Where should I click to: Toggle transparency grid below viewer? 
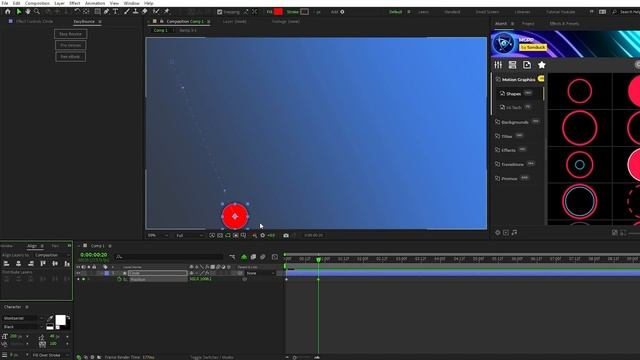pyautogui.click(x=220, y=236)
